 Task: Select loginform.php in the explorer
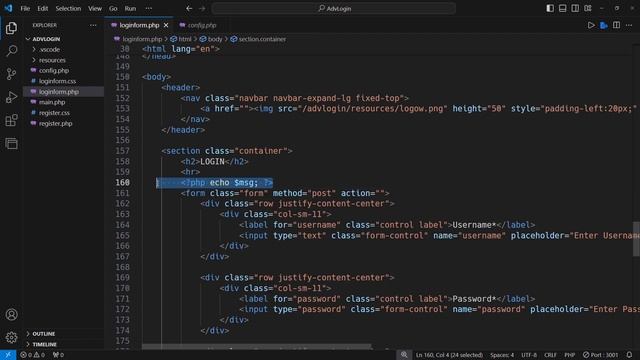click(x=59, y=92)
